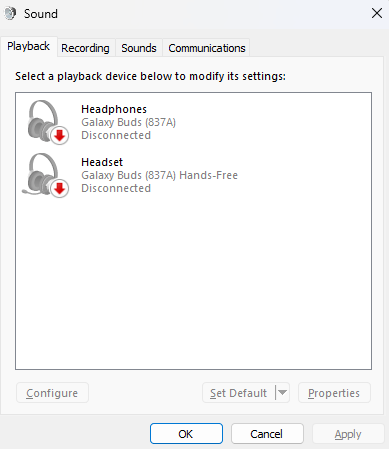Open device Properties button
The image size is (389, 449).
pyautogui.click(x=334, y=393)
